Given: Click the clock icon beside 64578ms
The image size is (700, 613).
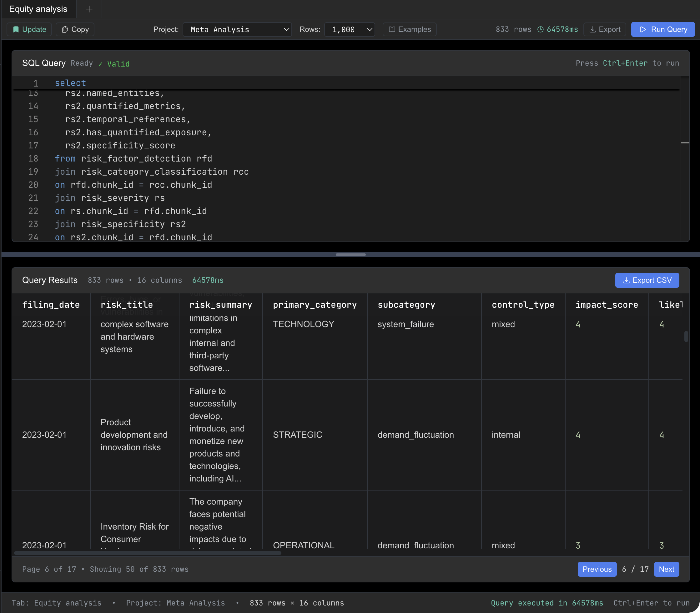Looking at the screenshot, I should [541, 29].
